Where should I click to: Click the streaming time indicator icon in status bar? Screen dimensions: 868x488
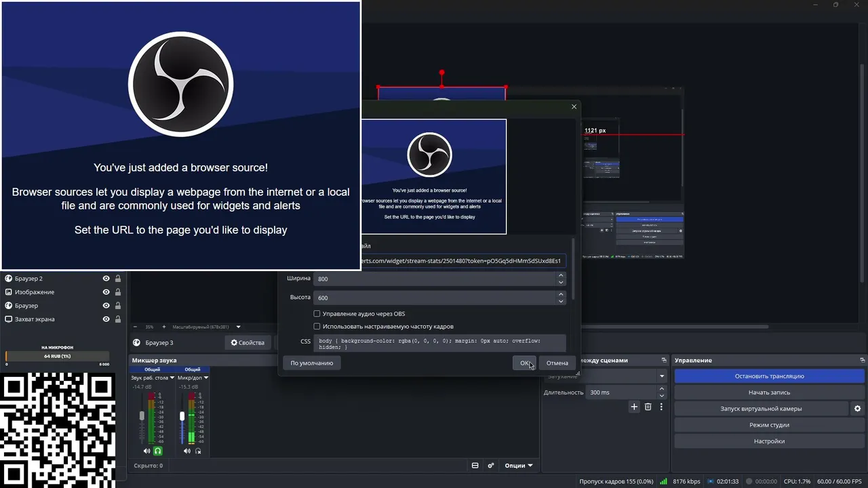click(x=711, y=481)
